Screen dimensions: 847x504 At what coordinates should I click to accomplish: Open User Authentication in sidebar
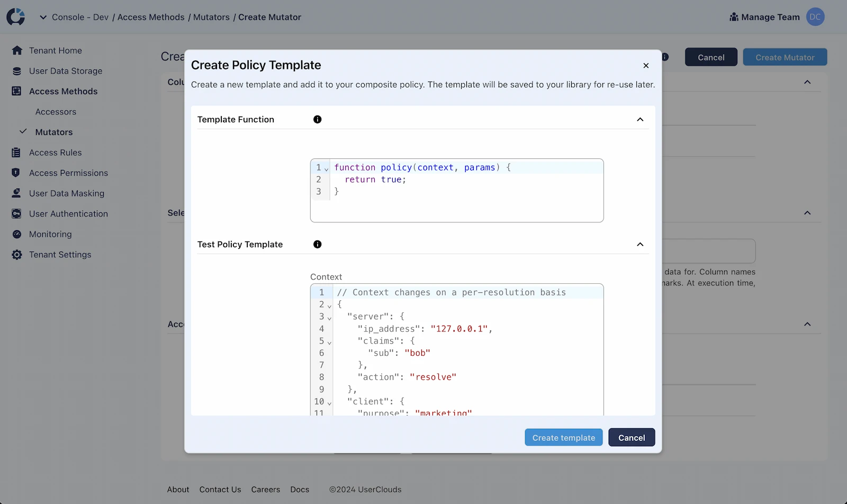[x=68, y=214]
